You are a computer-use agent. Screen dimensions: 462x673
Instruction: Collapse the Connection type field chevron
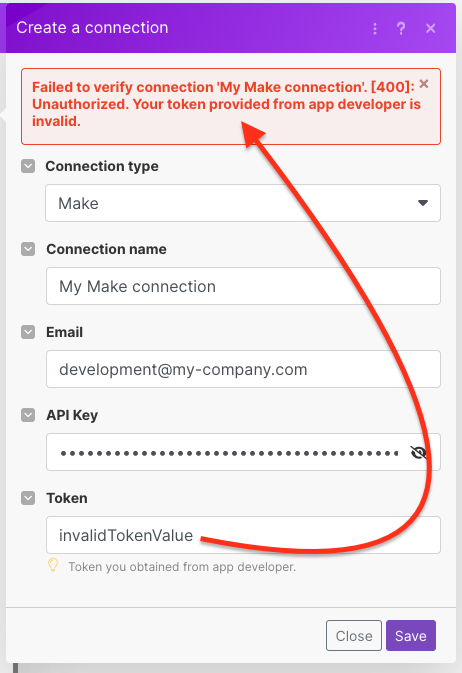pos(28,166)
